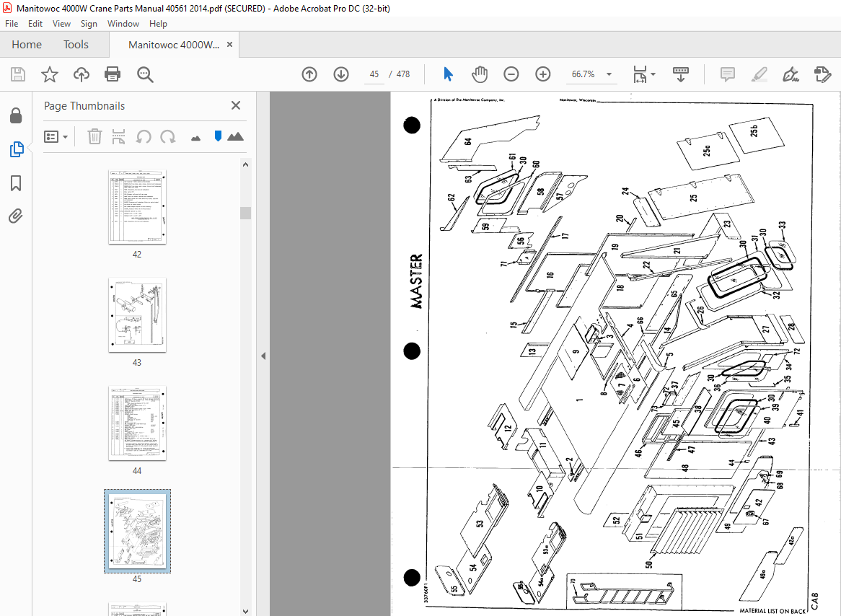Click the thumbnails scrollbar up arrow
This screenshot has height=616, width=841.
click(x=246, y=164)
